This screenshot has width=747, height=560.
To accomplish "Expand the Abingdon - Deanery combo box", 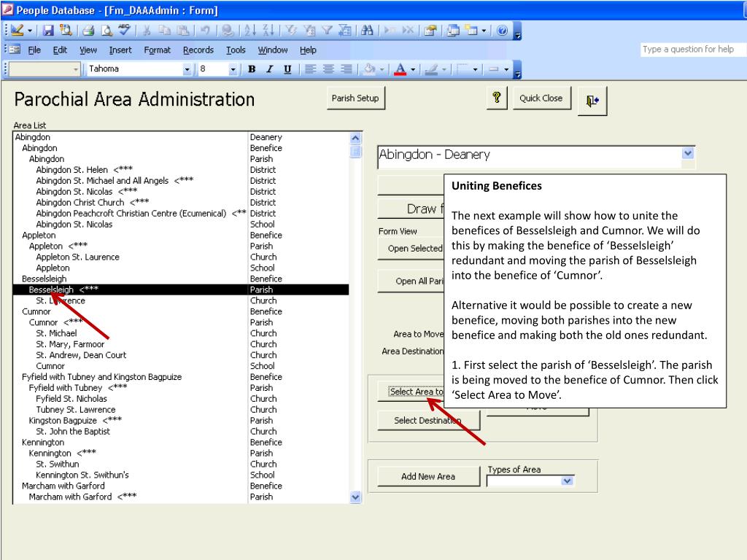I will (x=687, y=153).
